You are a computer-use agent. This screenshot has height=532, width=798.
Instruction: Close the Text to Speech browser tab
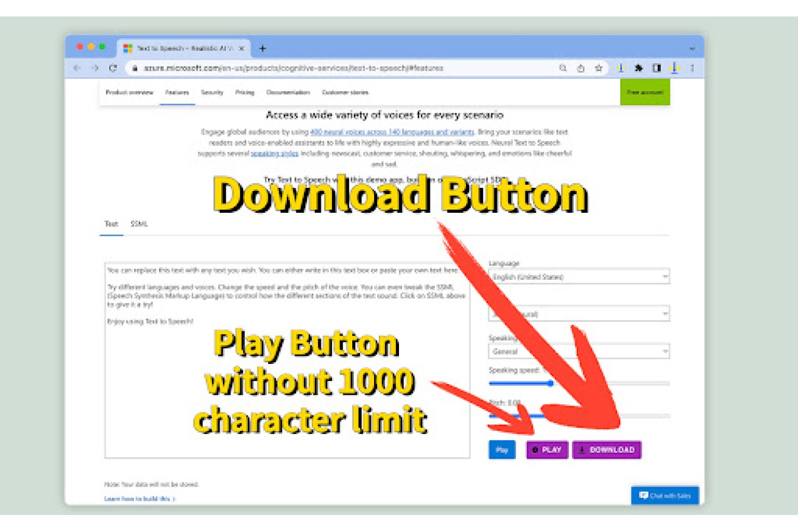pyautogui.click(x=241, y=48)
